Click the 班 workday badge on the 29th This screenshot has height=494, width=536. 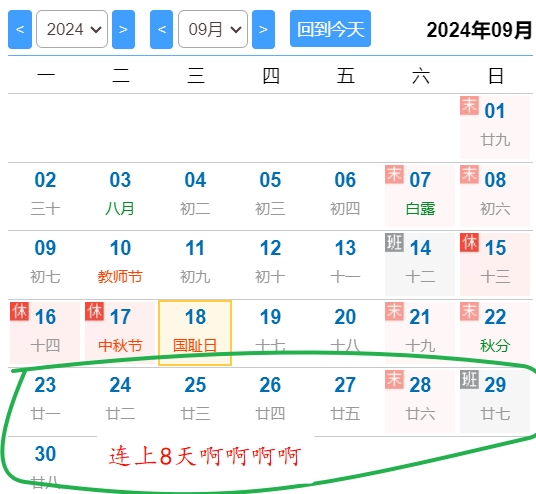[469, 379]
